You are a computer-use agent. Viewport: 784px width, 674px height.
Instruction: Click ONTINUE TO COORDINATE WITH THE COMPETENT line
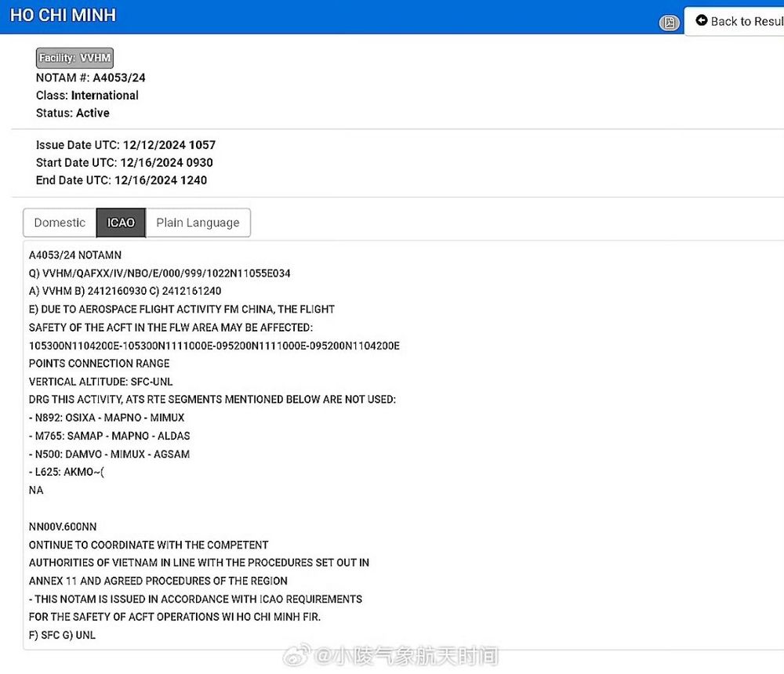point(148,545)
